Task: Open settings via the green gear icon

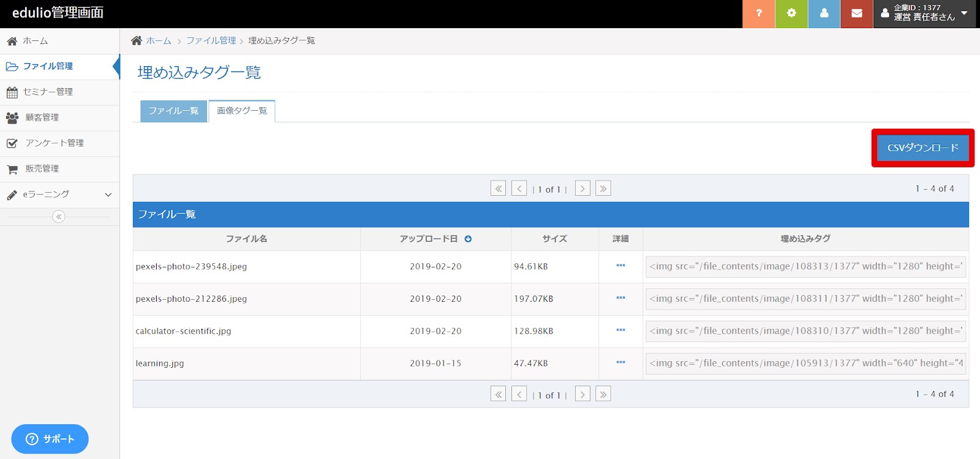Action: pos(791,13)
